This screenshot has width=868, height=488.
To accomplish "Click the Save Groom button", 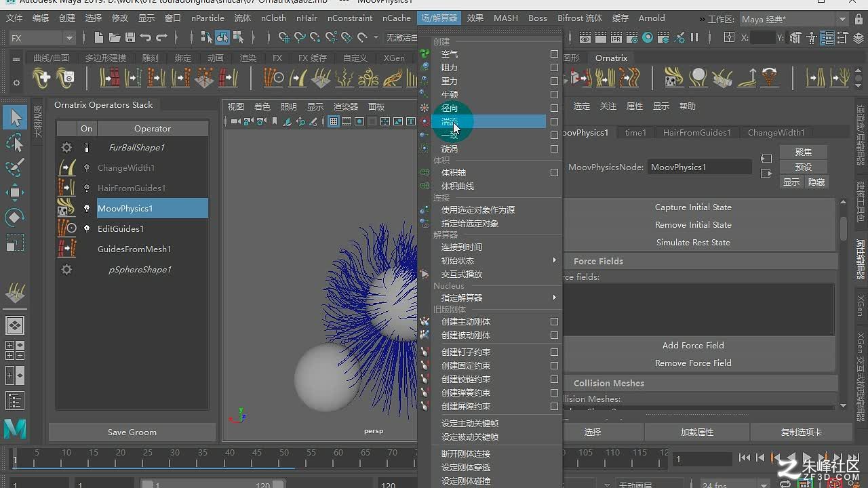I will 132,432.
